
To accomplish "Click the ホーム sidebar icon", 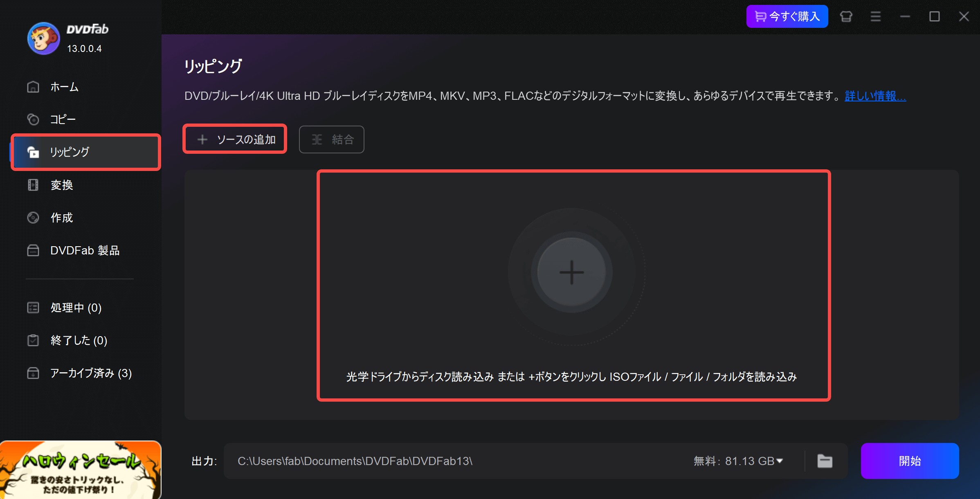I will click(34, 87).
